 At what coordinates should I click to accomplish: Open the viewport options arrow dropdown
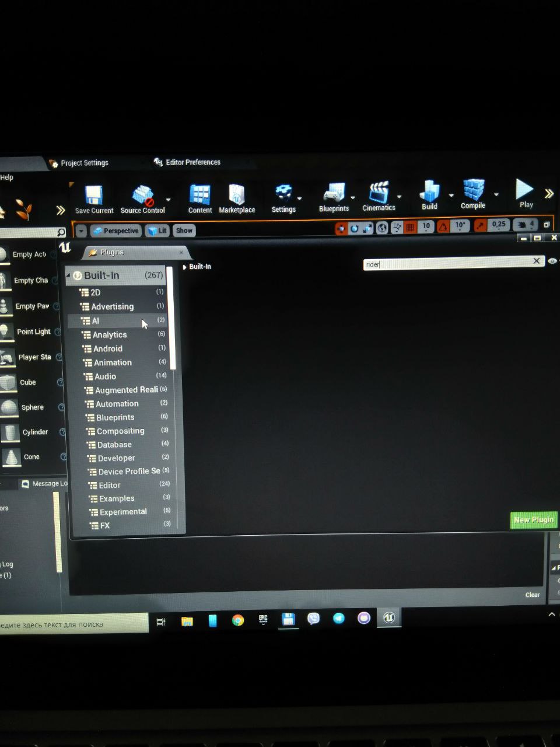click(81, 231)
